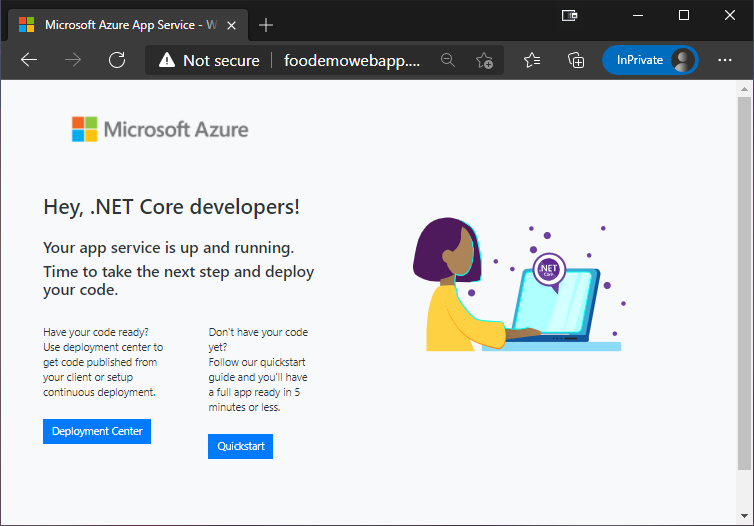This screenshot has height=526, width=754.
Task: Open a new tab with the plus button
Action: coord(265,25)
